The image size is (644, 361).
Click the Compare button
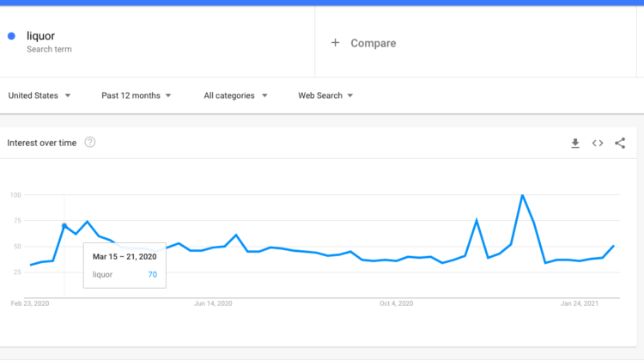373,43
